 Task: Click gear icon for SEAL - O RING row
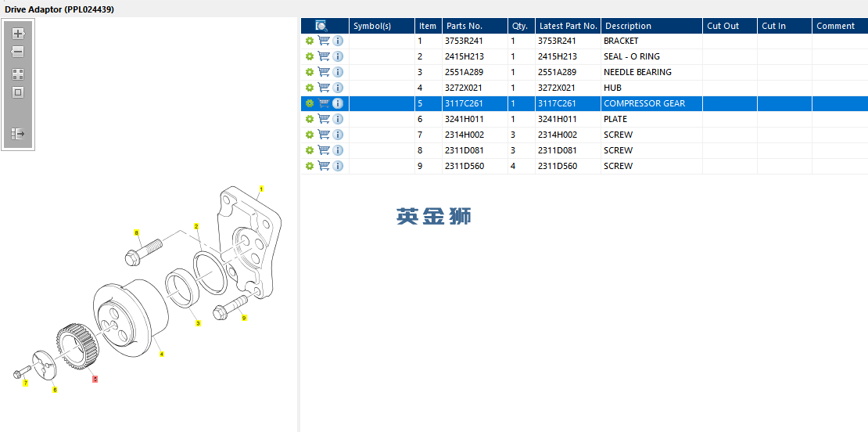tap(310, 56)
